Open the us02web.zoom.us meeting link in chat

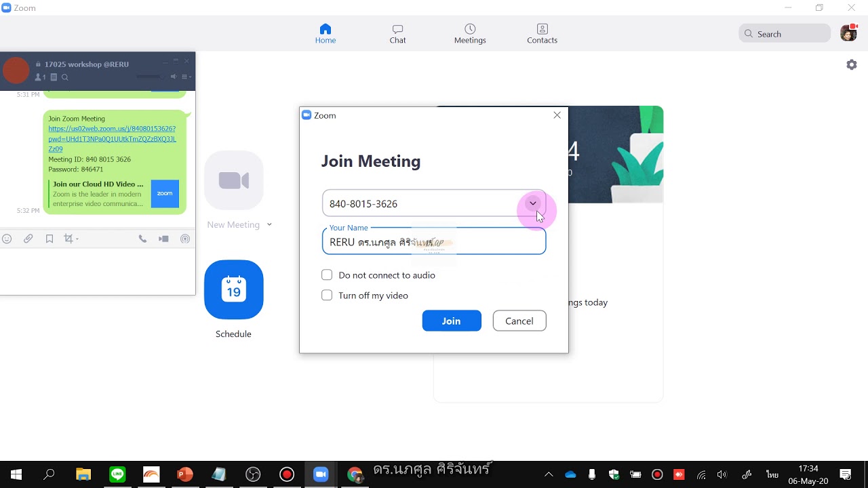(112, 138)
